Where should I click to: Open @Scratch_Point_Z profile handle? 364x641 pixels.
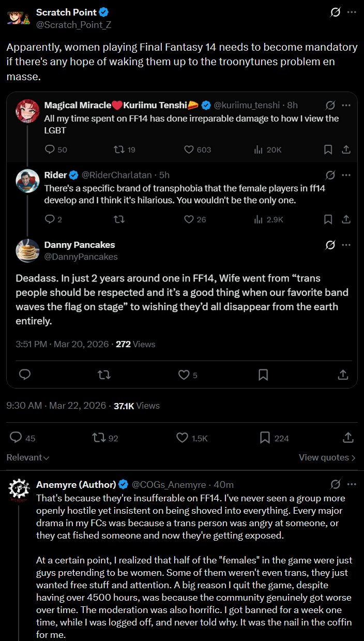point(73,24)
